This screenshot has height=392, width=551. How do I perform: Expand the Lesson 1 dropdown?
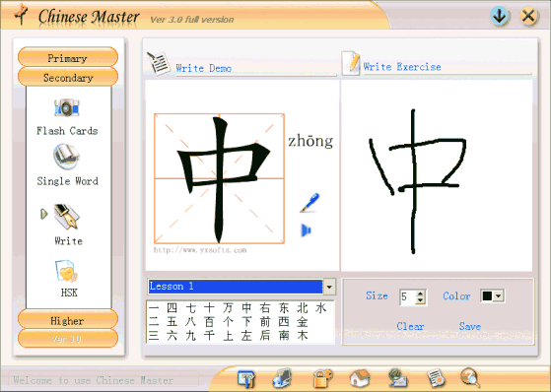tap(329, 287)
